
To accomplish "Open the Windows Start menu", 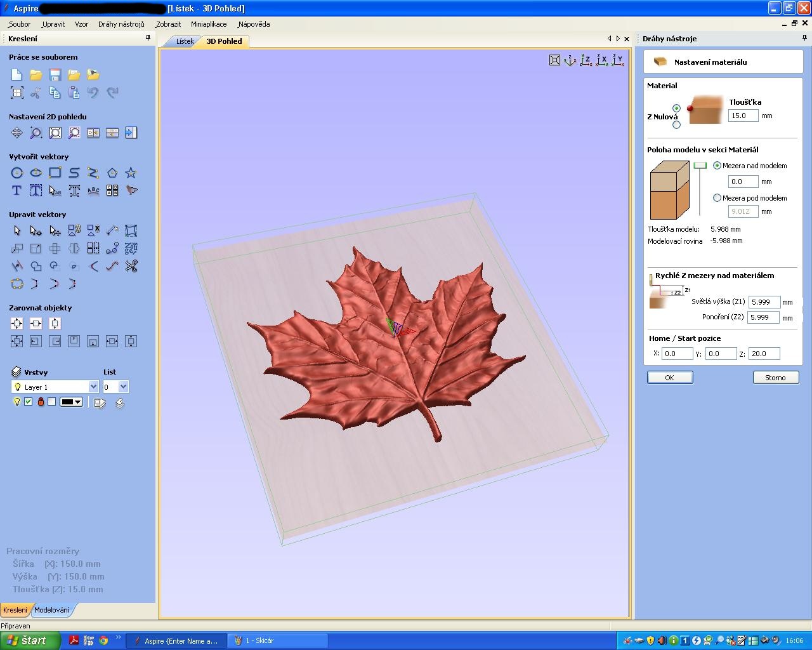I will [x=30, y=640].
